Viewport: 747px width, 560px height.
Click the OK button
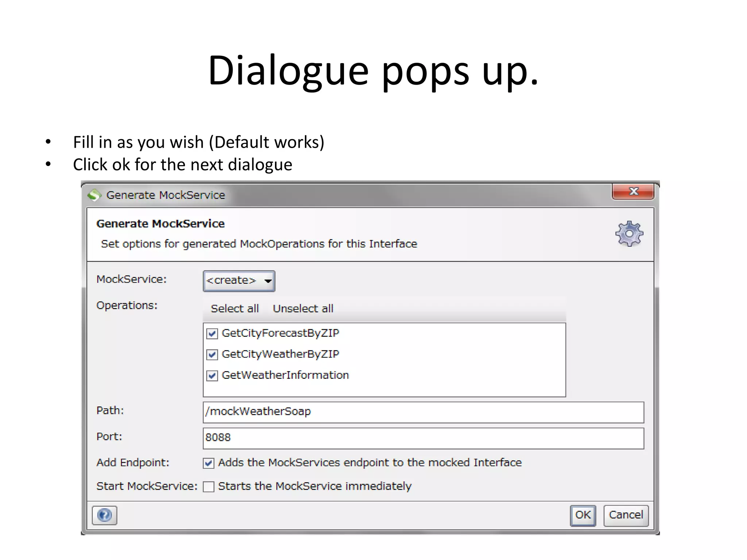coord(583,516)
